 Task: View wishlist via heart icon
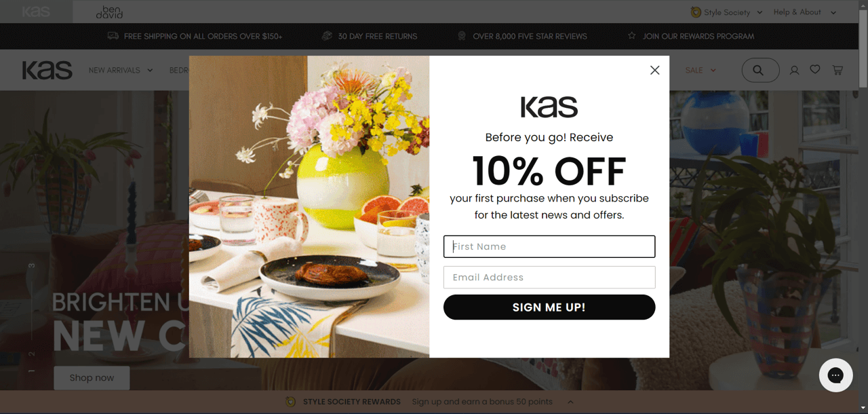coord(815,69)
